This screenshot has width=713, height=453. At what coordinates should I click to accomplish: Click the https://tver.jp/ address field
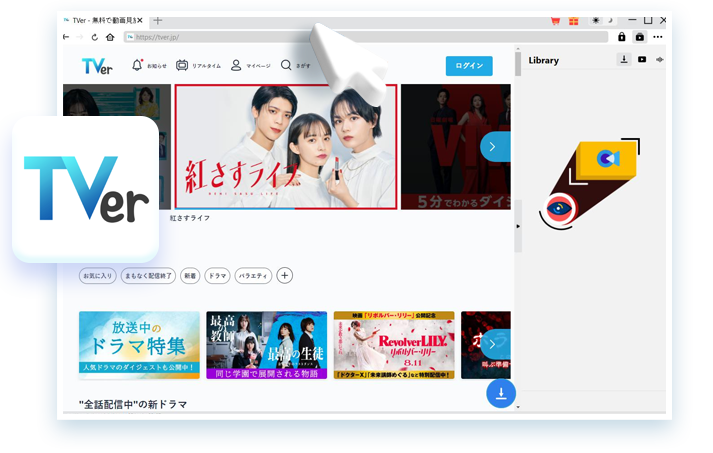click(366, 37)
